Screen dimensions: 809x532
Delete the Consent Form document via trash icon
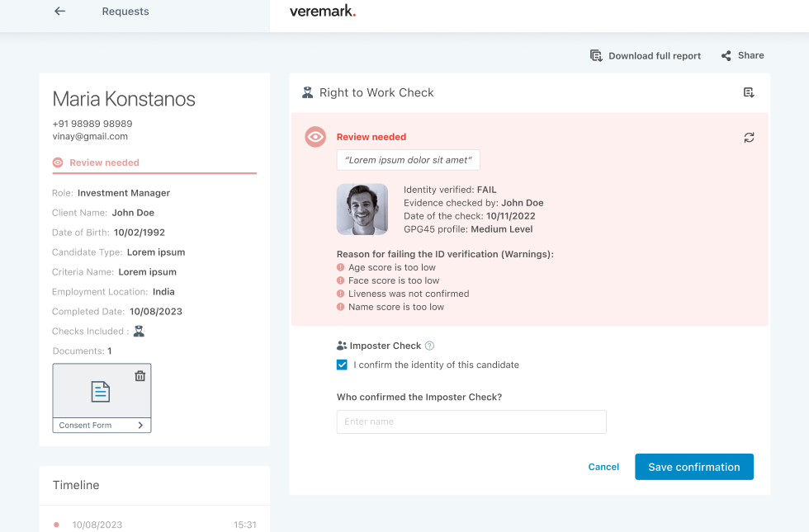coord(140,375)
